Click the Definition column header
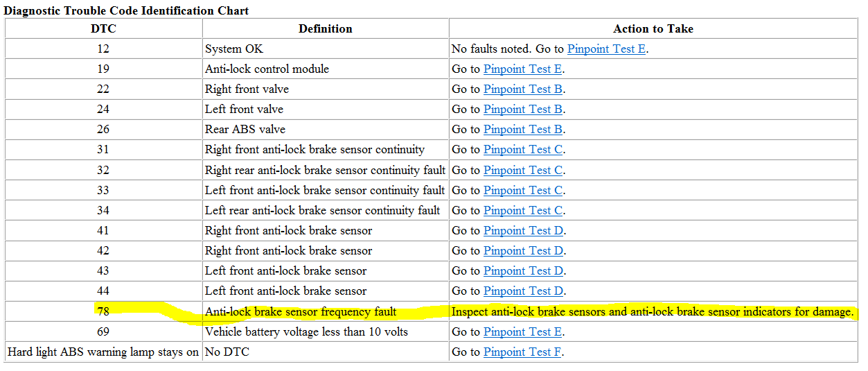This screenshot has height=371, width=868. 326,28
